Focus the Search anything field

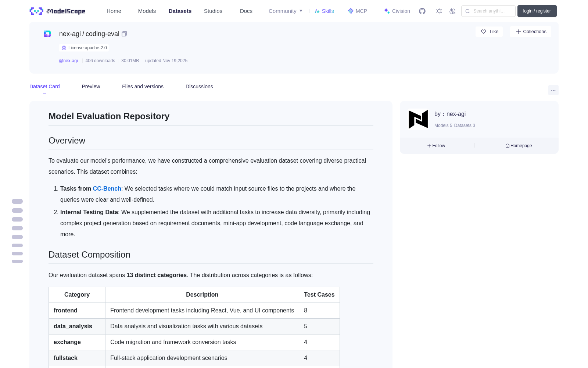click(x=488, y=11)
